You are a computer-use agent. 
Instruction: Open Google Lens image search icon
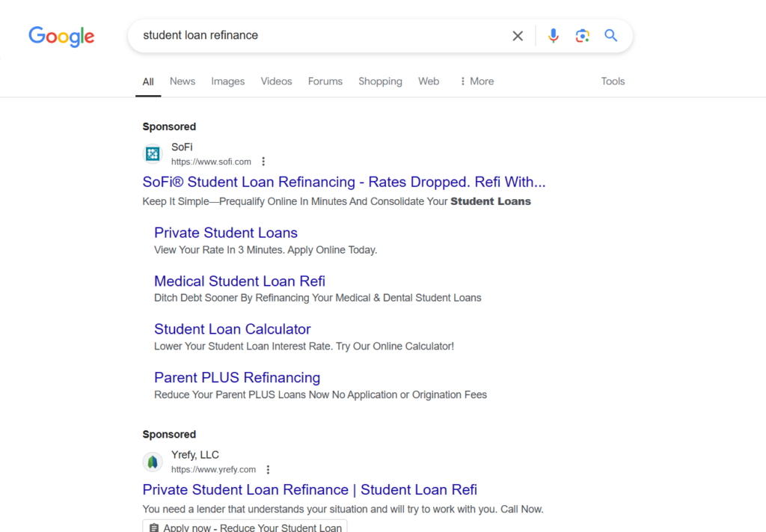coord(582,36)
